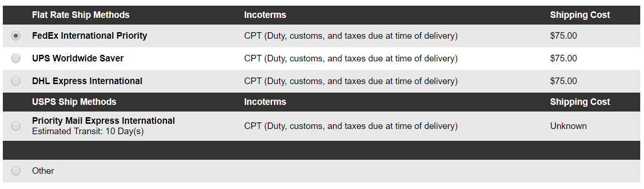Viewport: 644px width, 189px height.
Task: Click the Incoterms header in flat rate section
Action: coord(265,15)
